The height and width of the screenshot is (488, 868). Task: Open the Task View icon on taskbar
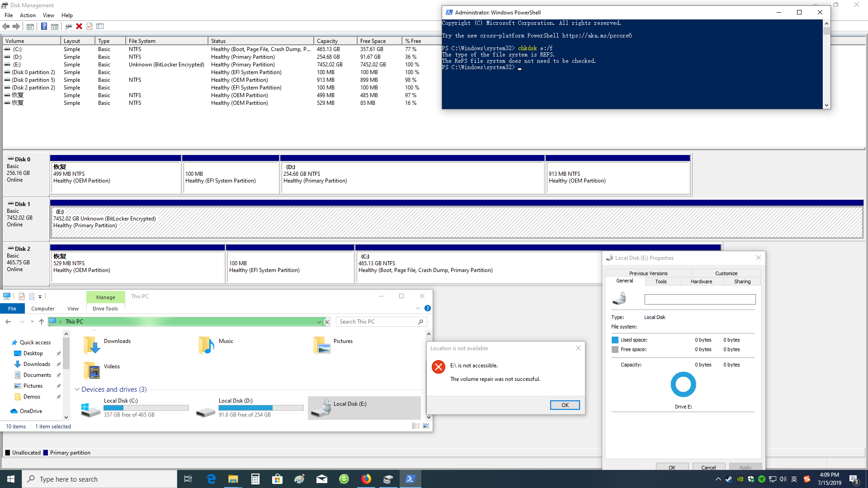click(188, 479)
